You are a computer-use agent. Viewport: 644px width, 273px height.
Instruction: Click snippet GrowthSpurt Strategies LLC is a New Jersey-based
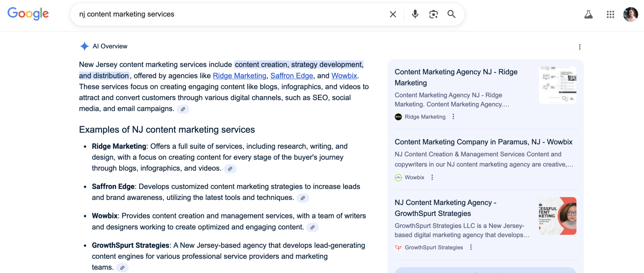click(462, 230)
